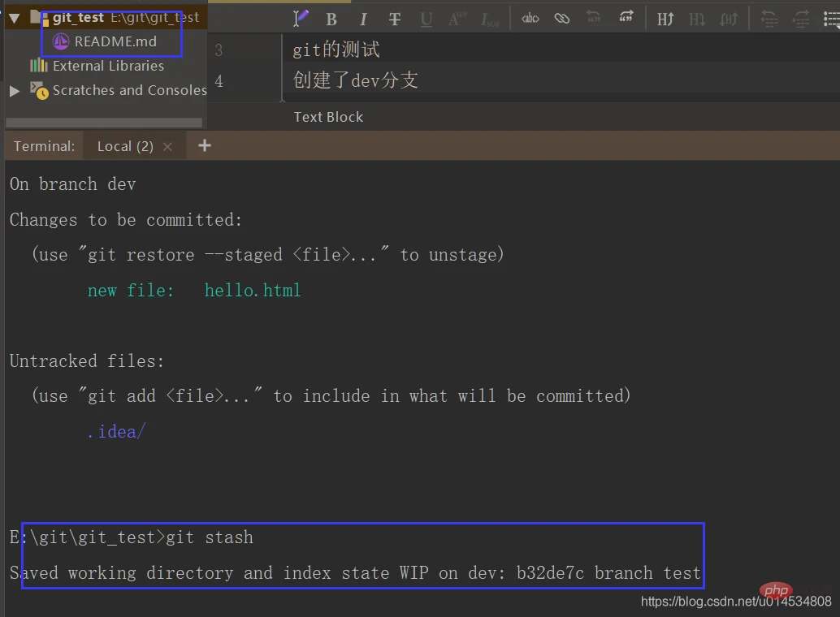The image size is (840, 617).
Task: Open the list options dropdown at toolbar end
Action: (829, 19)
